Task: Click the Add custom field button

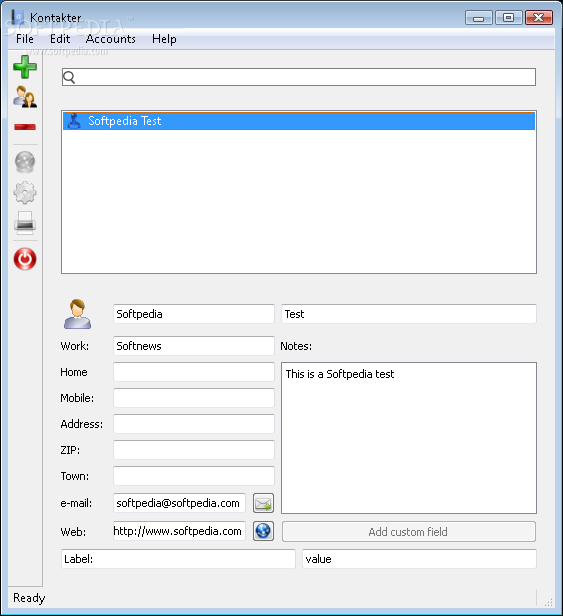Action: (x=409, y=532)
